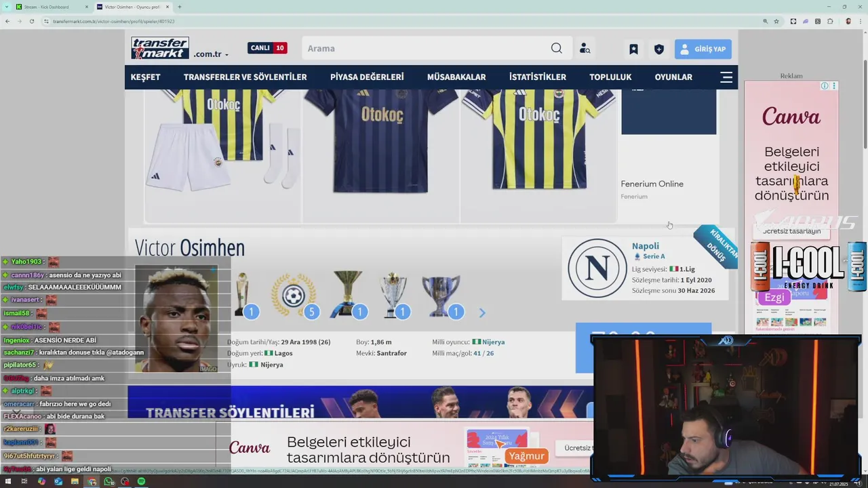Viewport: 868px width, 488px height.
Task: Click the gold cup trophy with blue ribbon
Action: 348,296
